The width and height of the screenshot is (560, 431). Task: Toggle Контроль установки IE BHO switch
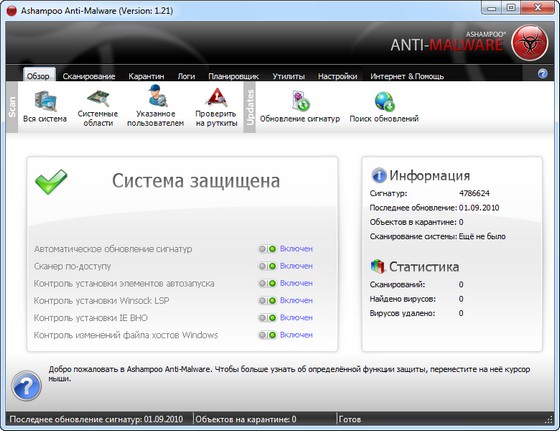click(268, 317)
